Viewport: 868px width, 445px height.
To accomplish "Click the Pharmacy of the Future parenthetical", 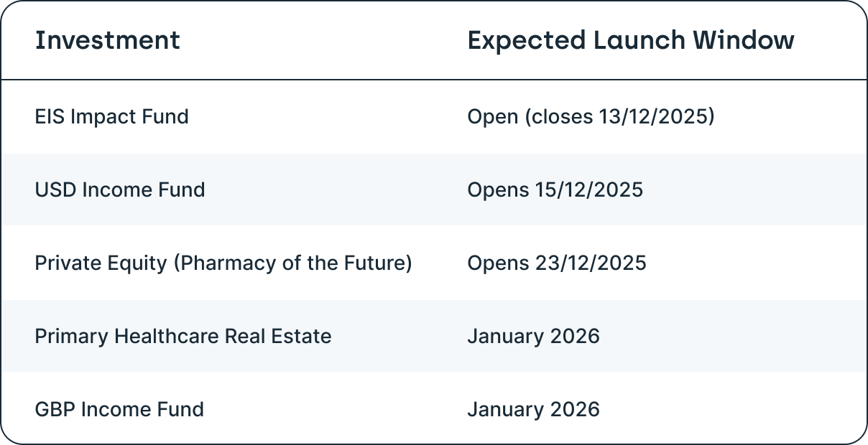I will 293,263.
